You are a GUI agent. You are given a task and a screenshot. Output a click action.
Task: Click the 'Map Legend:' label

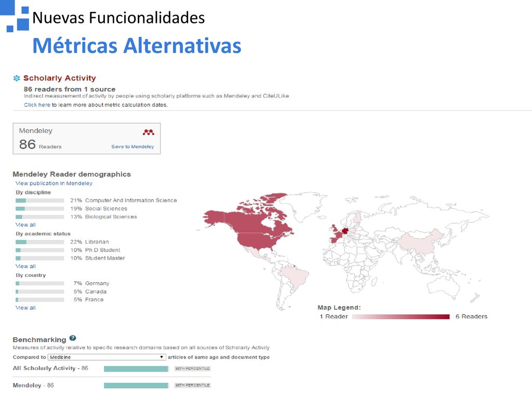339,308
